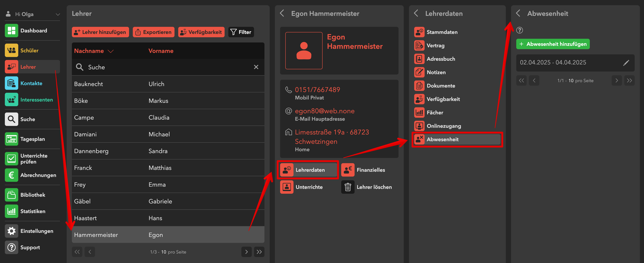Open the Tagesplan icon
Viewport: 644px width, 263px height.
pyautogui.click(x=11, y=139)
